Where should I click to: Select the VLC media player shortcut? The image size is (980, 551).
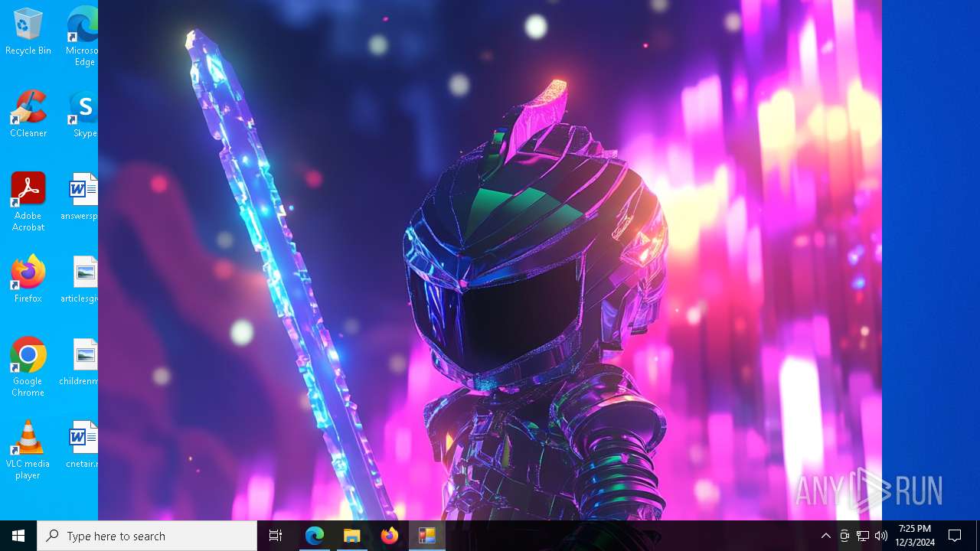pos(28,450)
